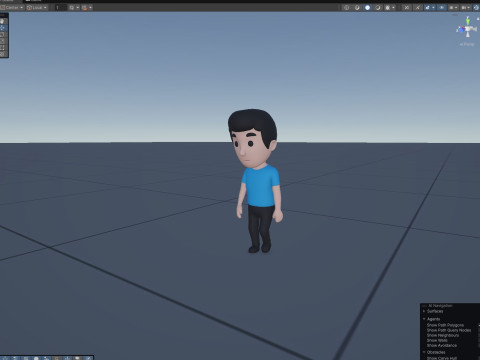
Task: Toggle grid visibility icon in toolbar
Action: pyautogui.click(x=72, y=7)
